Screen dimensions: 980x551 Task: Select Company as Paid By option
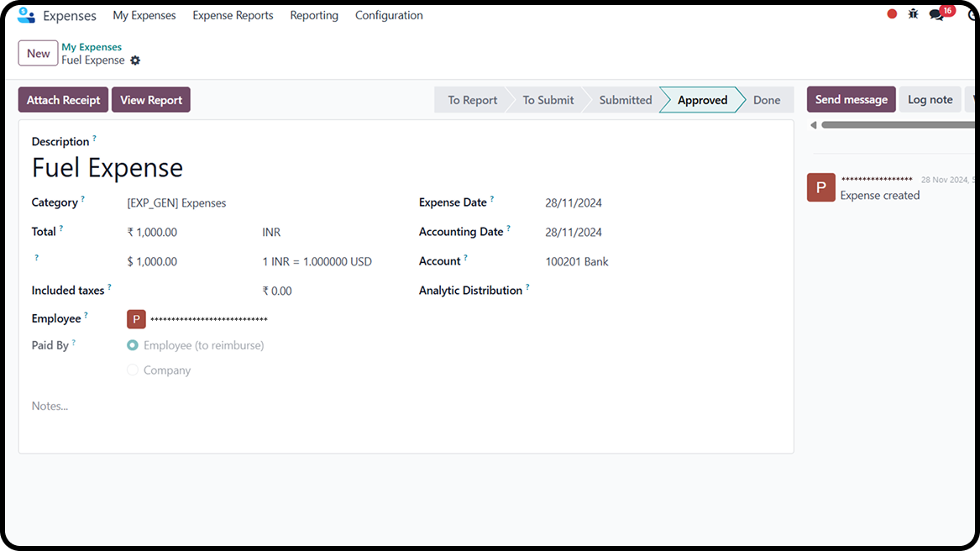(x=133, y=370)
